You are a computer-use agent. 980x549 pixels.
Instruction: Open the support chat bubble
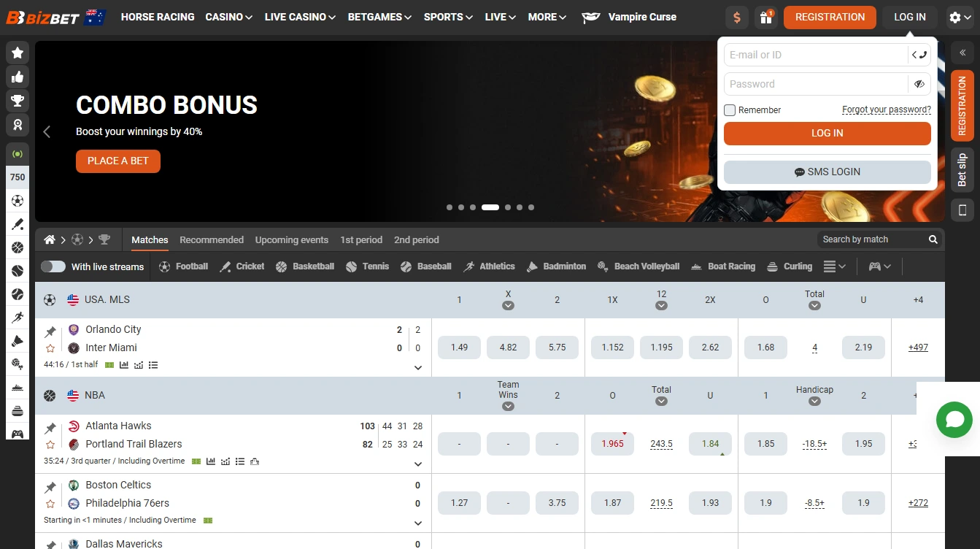[x=954, y=420]
